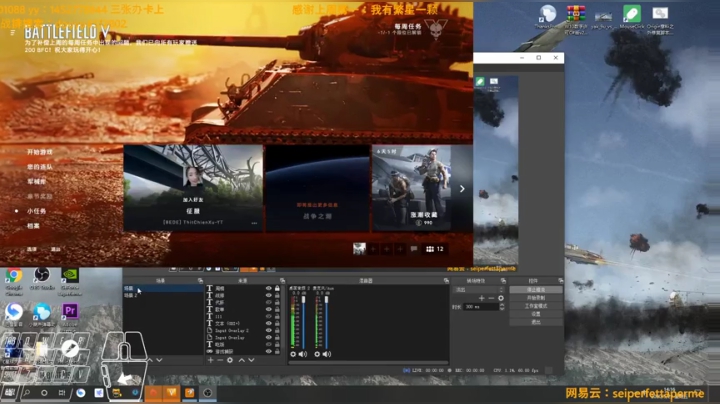Mute second mixer channel speaker icon
The width and height of the screenshot is (720, 404).
[326, 354]
